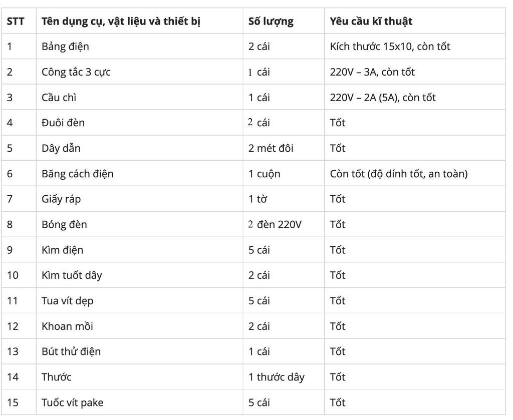The image size is (513, 420).
Task: Click the 'Tên dụng cụ, vật liệu và thiết bị' header
Action: 121,22
